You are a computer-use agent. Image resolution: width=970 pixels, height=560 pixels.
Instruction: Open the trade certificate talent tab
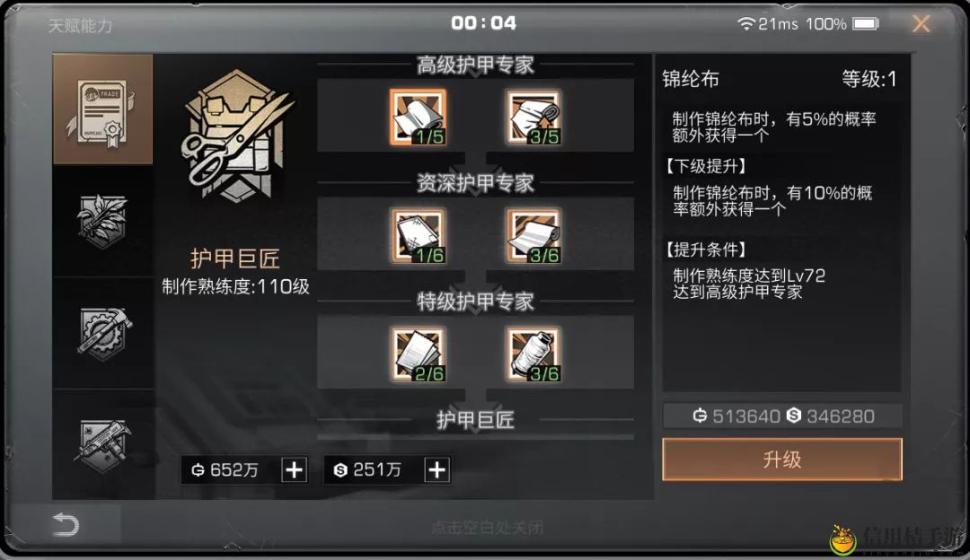pos(102,109)
